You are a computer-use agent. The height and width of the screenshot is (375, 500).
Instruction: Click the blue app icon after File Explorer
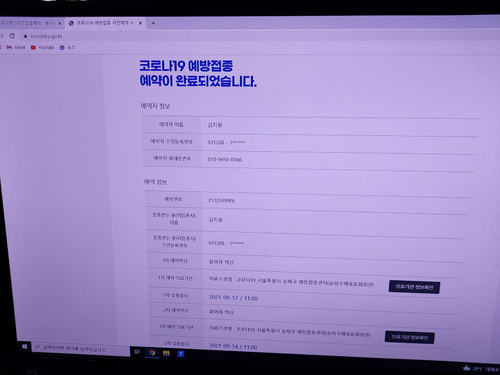[181, 354]
